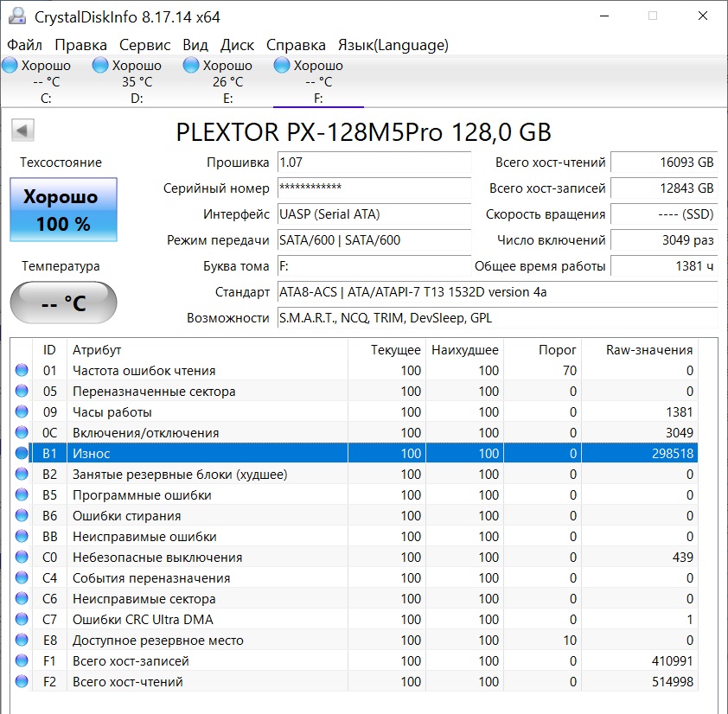The height and width of the screenshot is (714, 728).
Task: Click status orb icon of row B1 Износ
Action: click(x=22, y=453)
